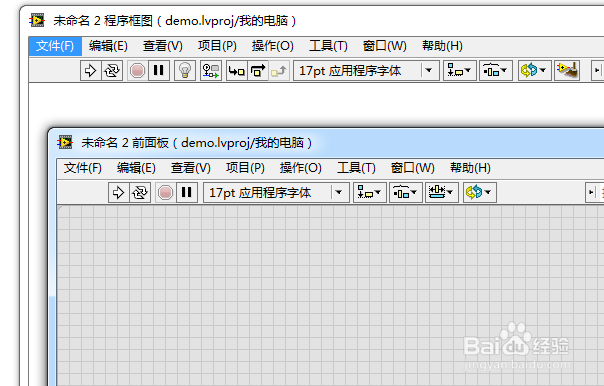Viewport: 604px width, 386px height.
Task: Open 窗口(W) menu in block diagram window
Action: (384, 46)
